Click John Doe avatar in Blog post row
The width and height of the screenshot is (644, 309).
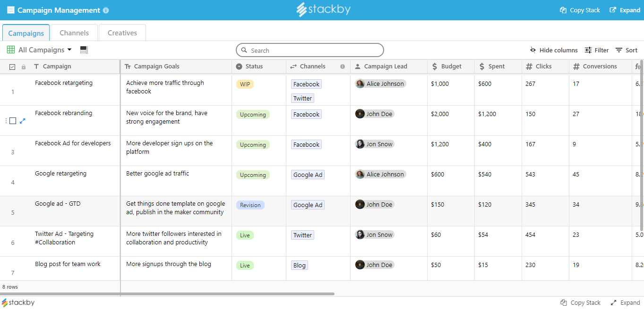360,265
